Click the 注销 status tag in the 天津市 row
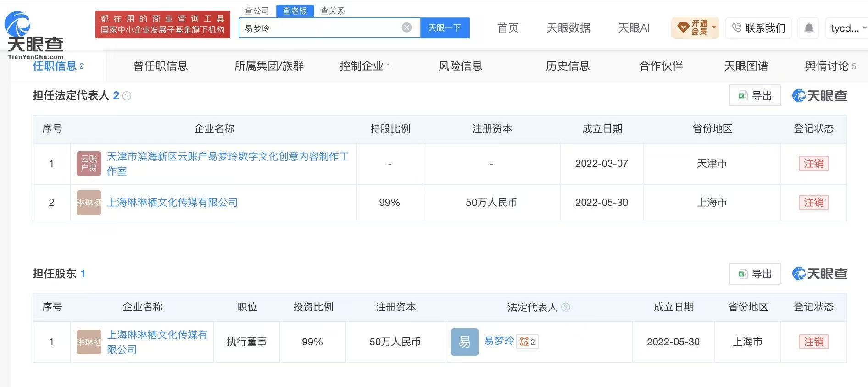Image resolution: width=868 pixels, height=387 pixels. 813,164
